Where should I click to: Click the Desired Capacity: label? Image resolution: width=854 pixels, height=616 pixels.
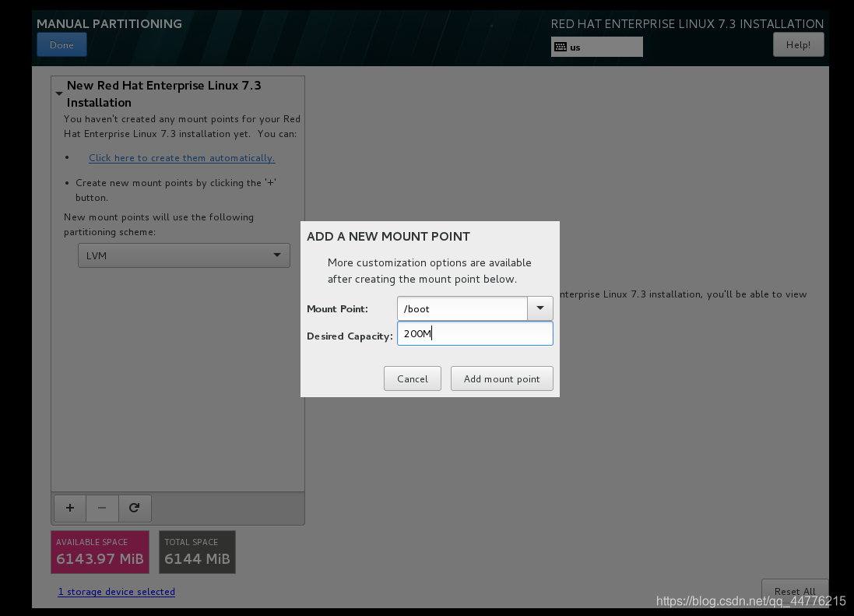(350, 336)
